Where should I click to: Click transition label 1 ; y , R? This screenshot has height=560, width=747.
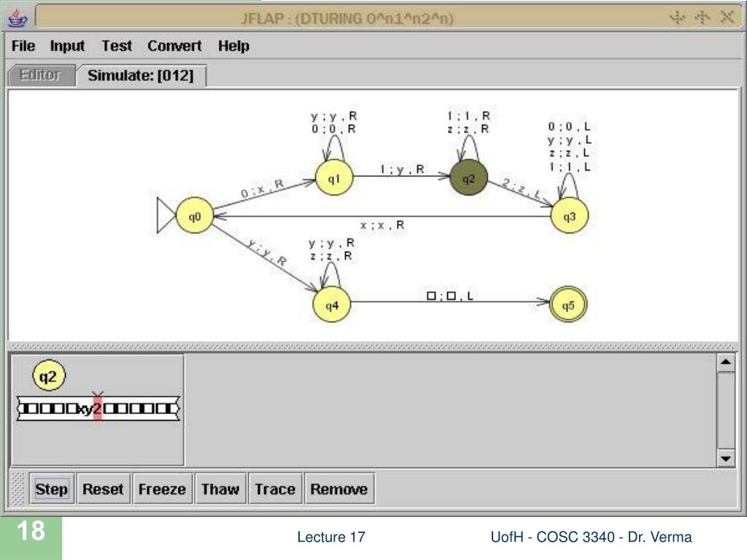coord(402,169)
